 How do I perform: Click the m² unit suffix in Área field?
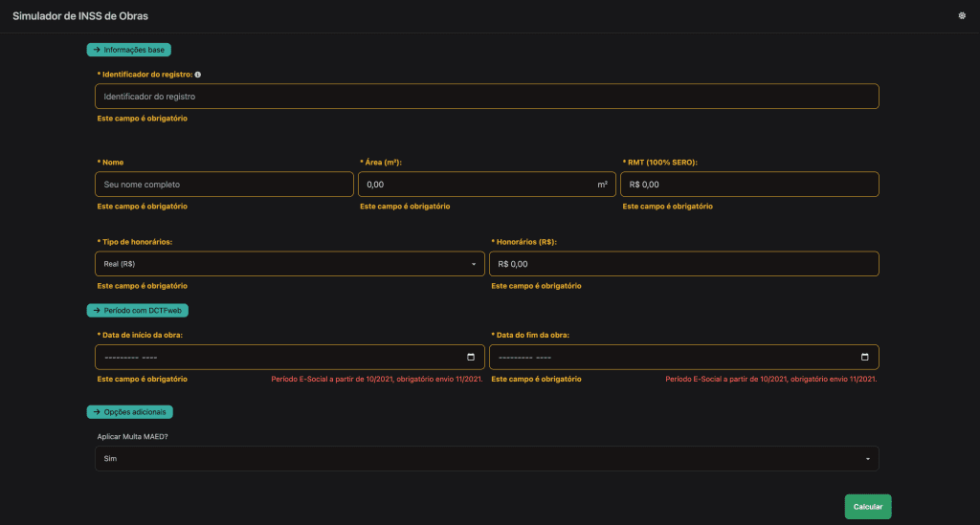click(602, 185)
